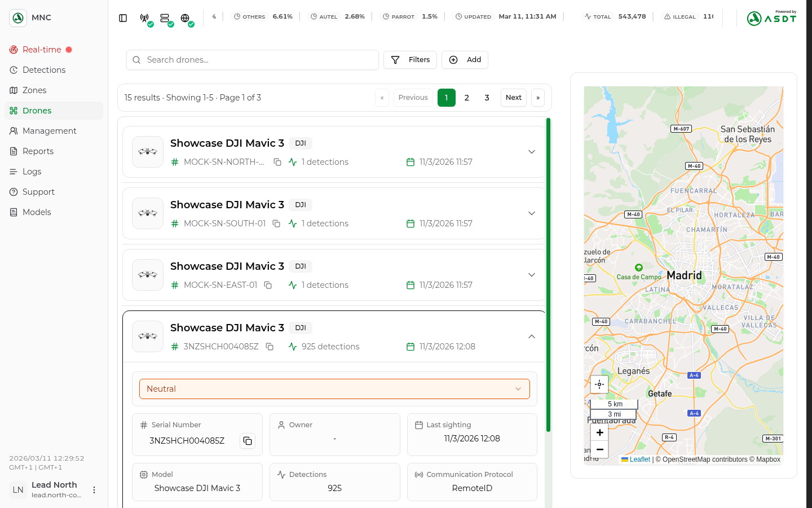Click the drone thumbnail for MOCK-SN-SOUTH-01
The height and width of the screenshot is (508, 812).
pyautogui.click(x=148, y=213)
